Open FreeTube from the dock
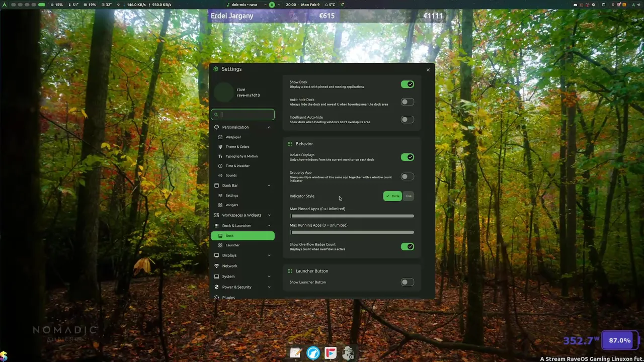 331,353
